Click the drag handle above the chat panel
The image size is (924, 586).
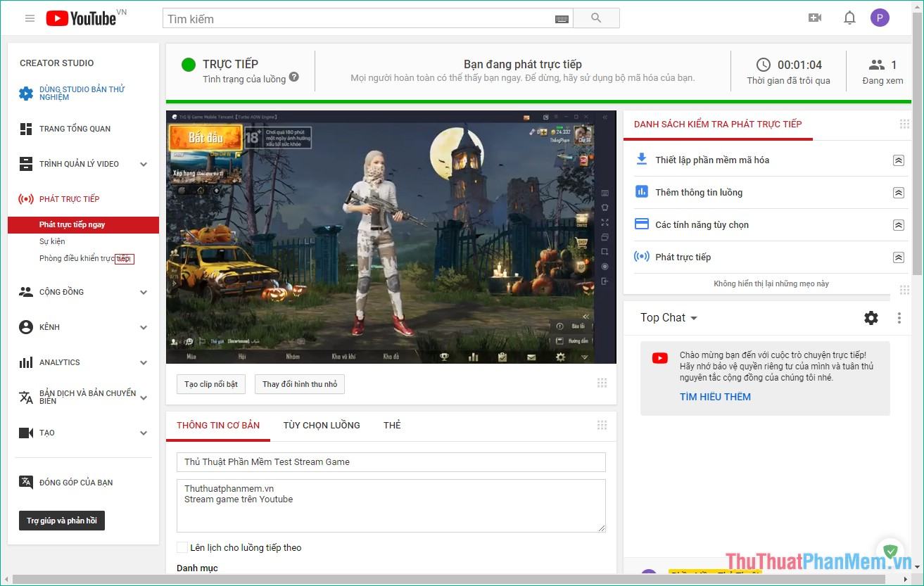tap(904, 290)
